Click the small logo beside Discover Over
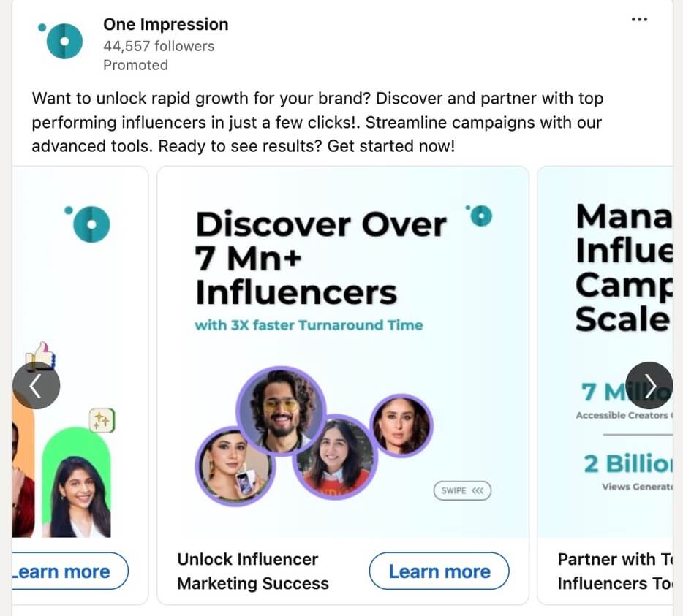Image resolution: width=683 pixels, height=616 pixels. (481, 216)
